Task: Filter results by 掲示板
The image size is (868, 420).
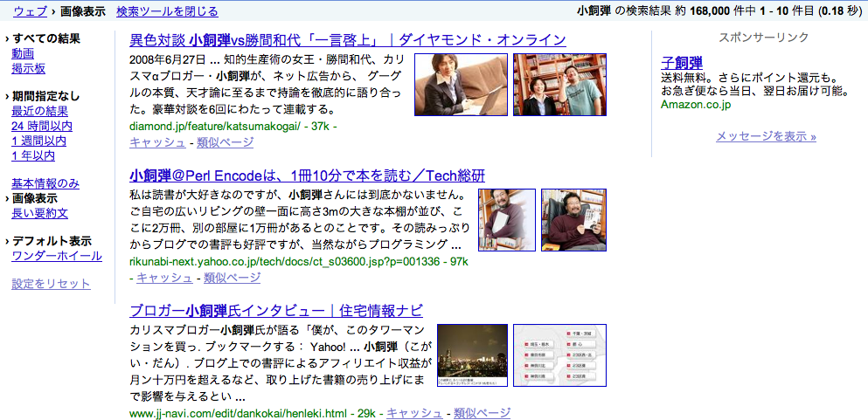Action: 28,68
